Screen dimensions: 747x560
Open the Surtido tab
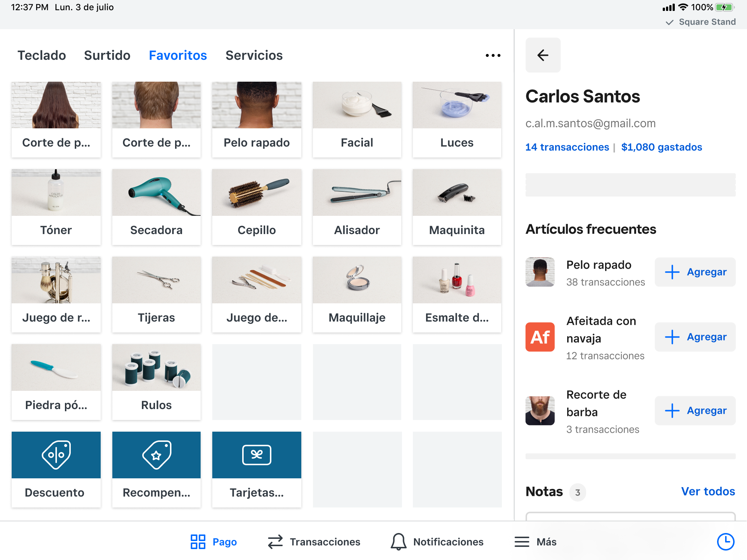coord(107,55)
